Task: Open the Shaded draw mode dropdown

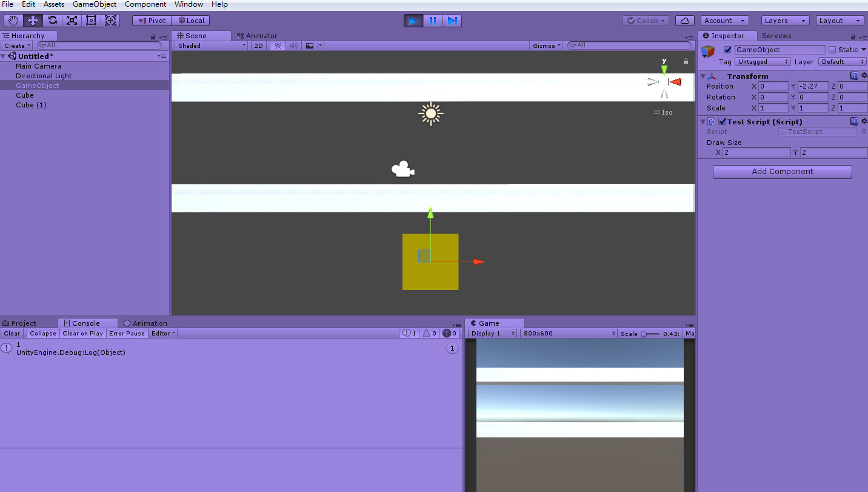Action: 210,45
